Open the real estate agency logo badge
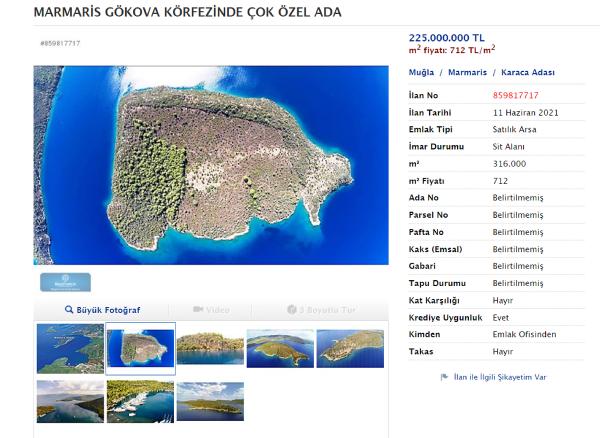Screen dimensions: 600x438 [65, 282]
